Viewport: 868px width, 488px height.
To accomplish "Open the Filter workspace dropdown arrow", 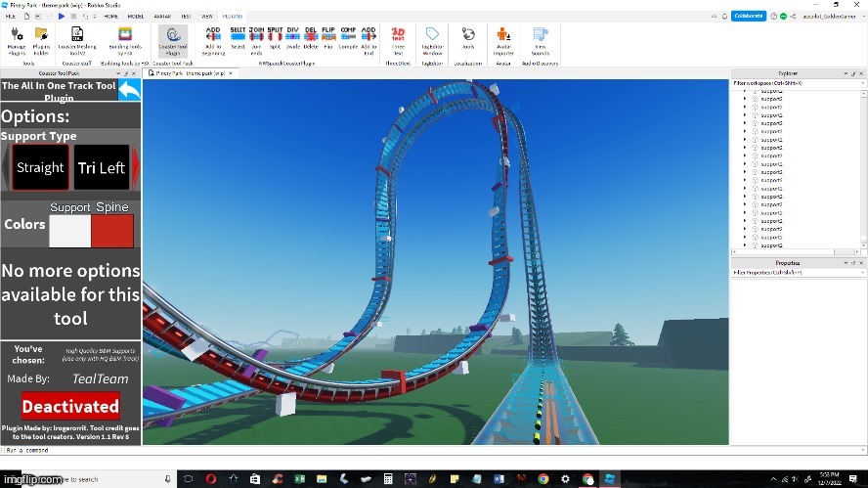I will 863,83.
